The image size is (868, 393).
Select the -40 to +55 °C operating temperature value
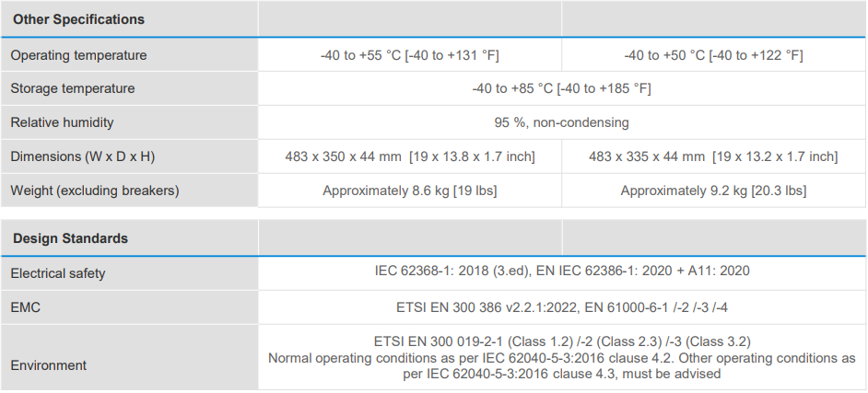(409, 55)
